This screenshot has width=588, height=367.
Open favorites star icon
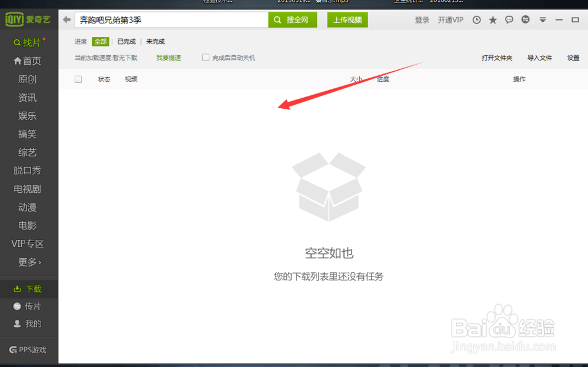pyautogui.click(x=493, y=20)
